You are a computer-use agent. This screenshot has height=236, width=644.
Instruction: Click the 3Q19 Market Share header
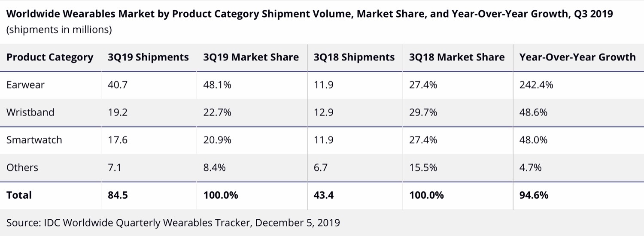251,57
